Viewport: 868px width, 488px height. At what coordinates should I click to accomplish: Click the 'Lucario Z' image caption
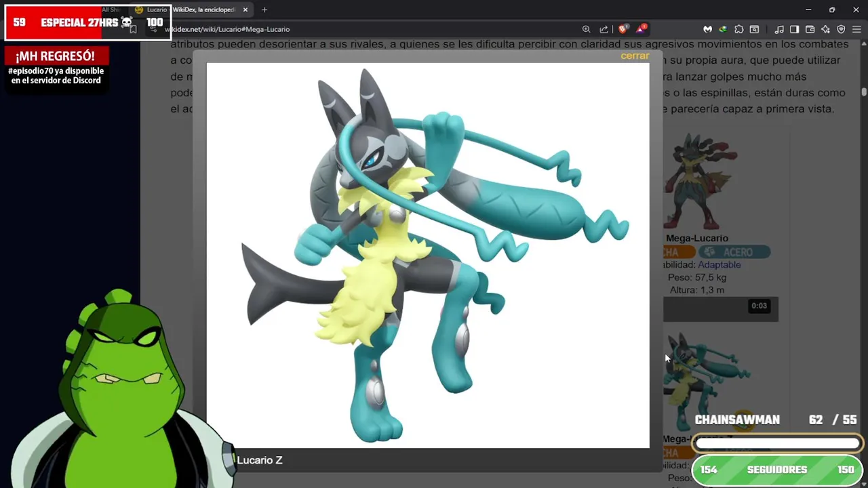[260, 460]
